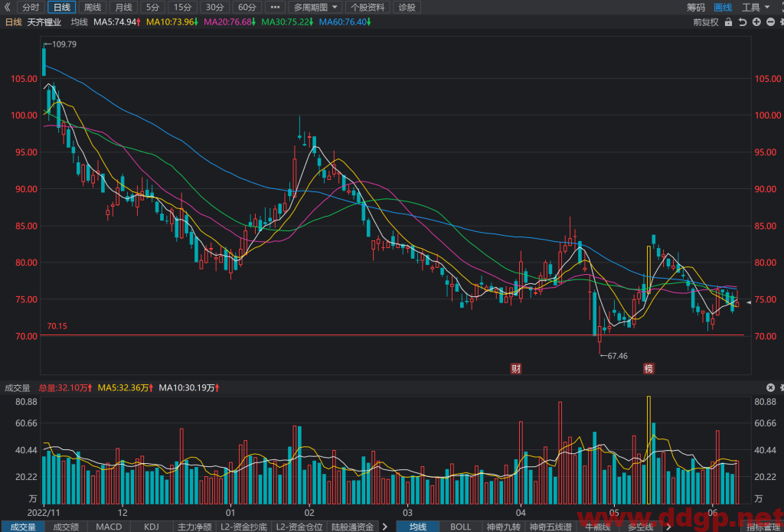Screen dimensions: 784x532
Task: Switch main indicator to 神奇九转
Action: click(504, 527)
